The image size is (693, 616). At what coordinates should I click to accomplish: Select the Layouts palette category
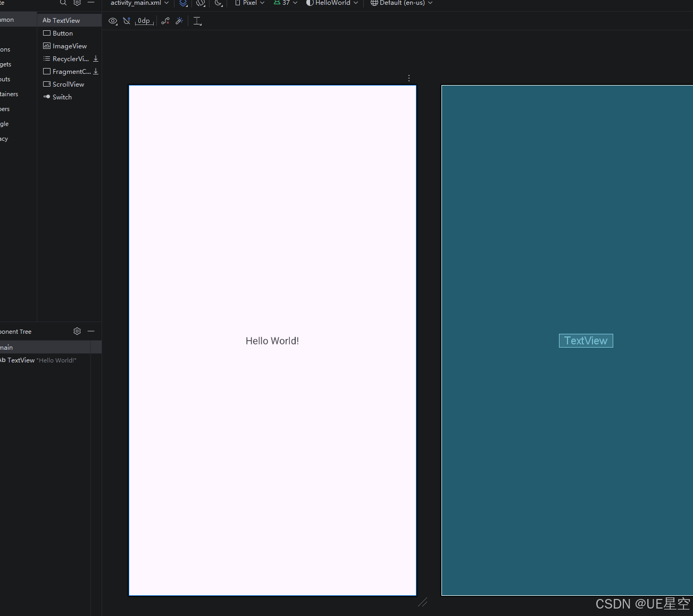click(18, 79)
